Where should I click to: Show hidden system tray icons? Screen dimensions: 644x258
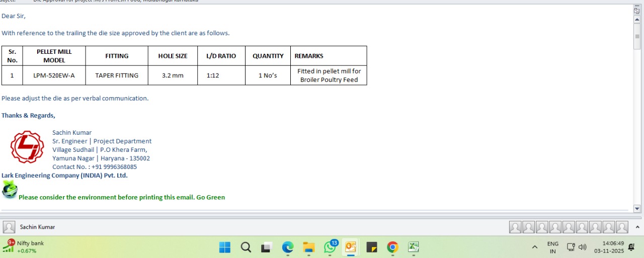coord(534,247)
